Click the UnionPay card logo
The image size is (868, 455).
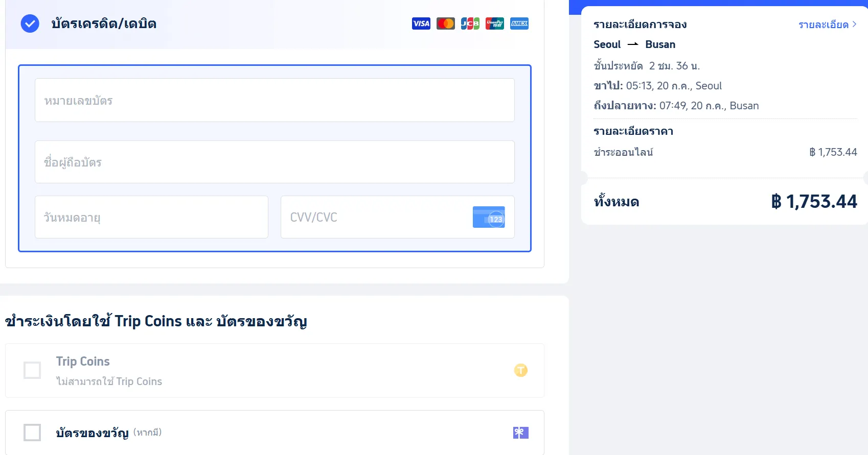[x=494, y=23]
